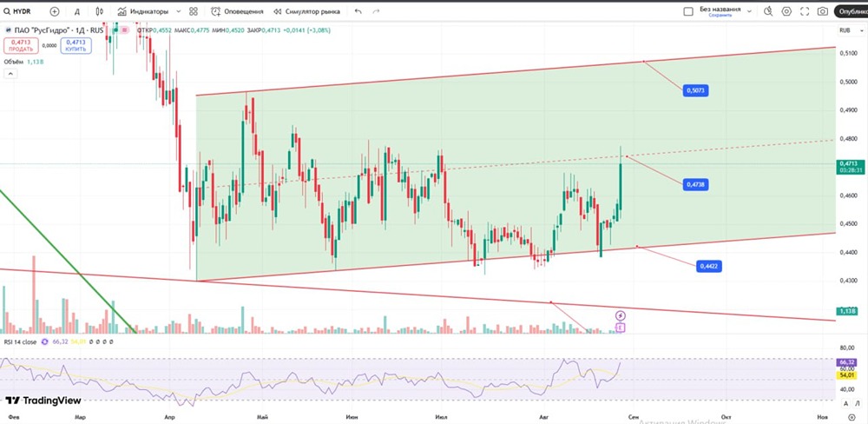
Task: Click the МИН 0,4520 low value
Action: pyautogui.click(x=227, y=30)
